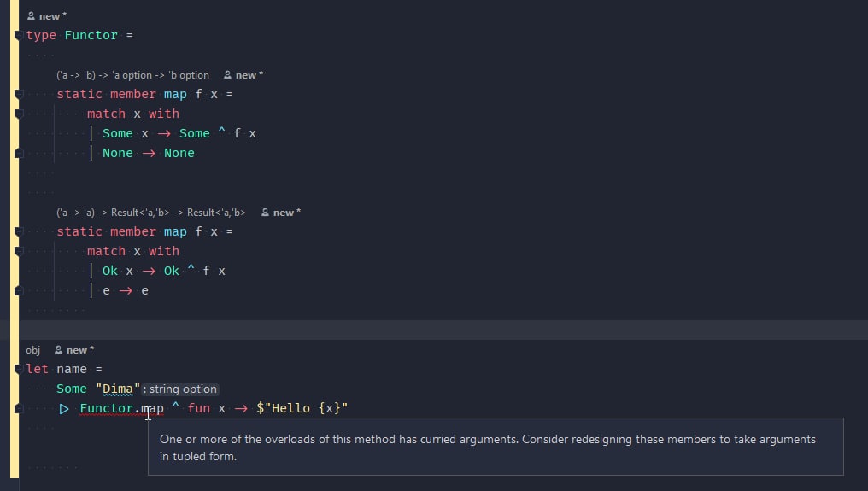The width and height of the screenshot is (868, 491).
Task: Click the underlined Functor.map error
Action: pos(122,408)
